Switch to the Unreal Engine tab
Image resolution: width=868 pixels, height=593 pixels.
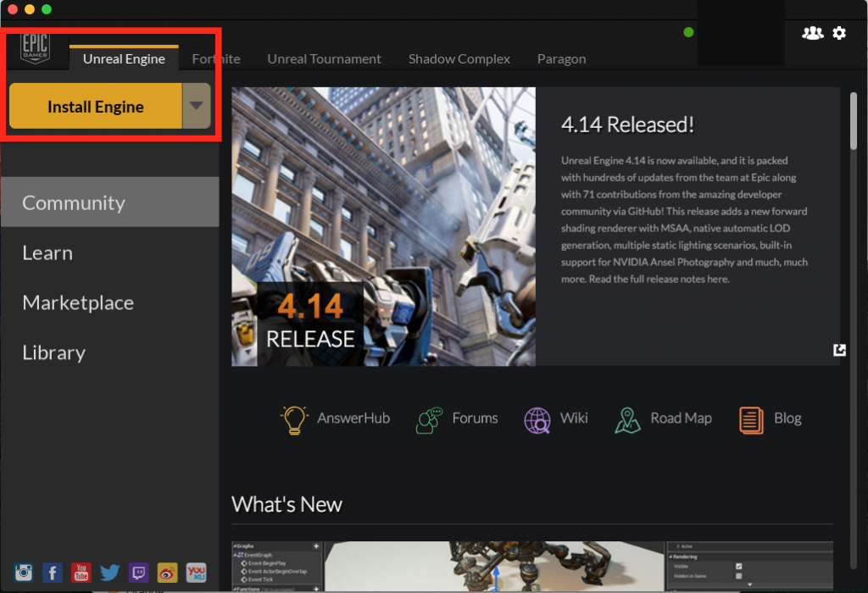coord(124,58)
